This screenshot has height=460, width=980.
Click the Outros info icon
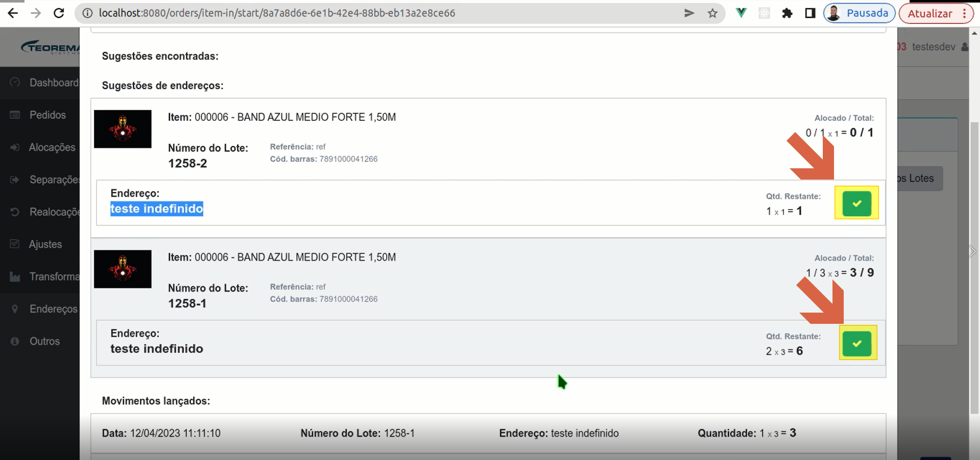pyautogui.click(x=15, y=341)
